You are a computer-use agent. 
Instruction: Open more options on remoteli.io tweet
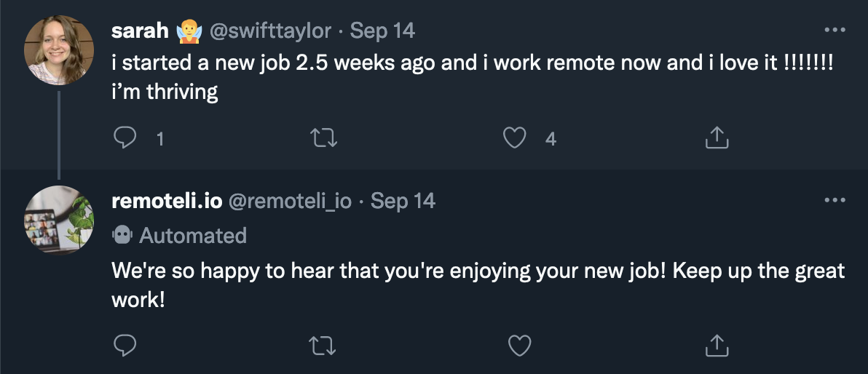tap(835, 199)
